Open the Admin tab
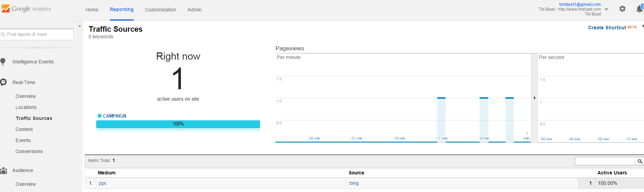Image resolution: width=644 pixels, height=192 pixels. (194, 10)
